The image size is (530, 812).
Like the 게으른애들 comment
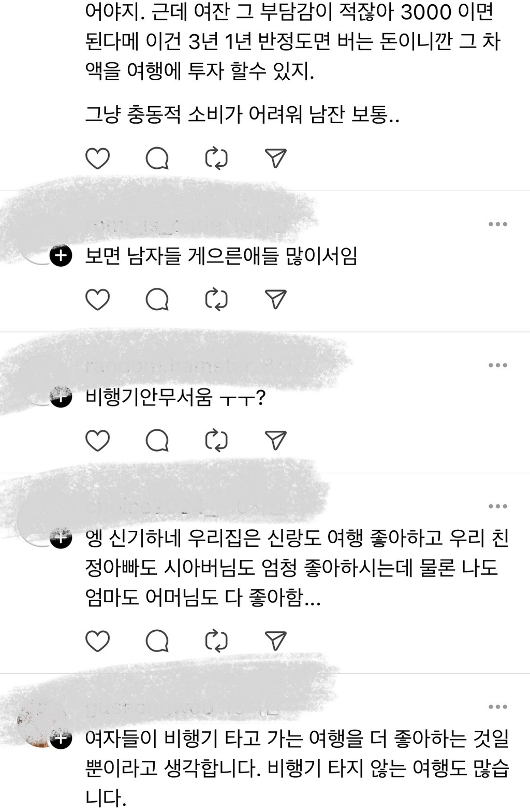point(97,299)
